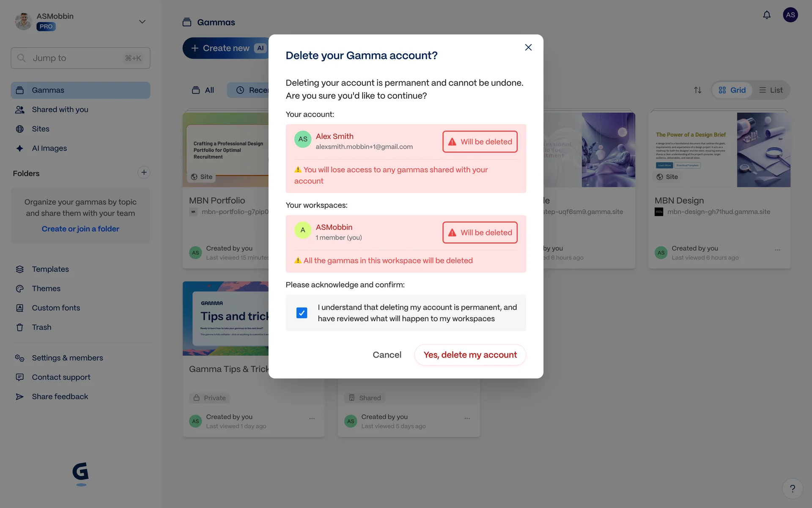Open the help question mark button
Screen dimensions: 812x508
click(x=792, y=489)
